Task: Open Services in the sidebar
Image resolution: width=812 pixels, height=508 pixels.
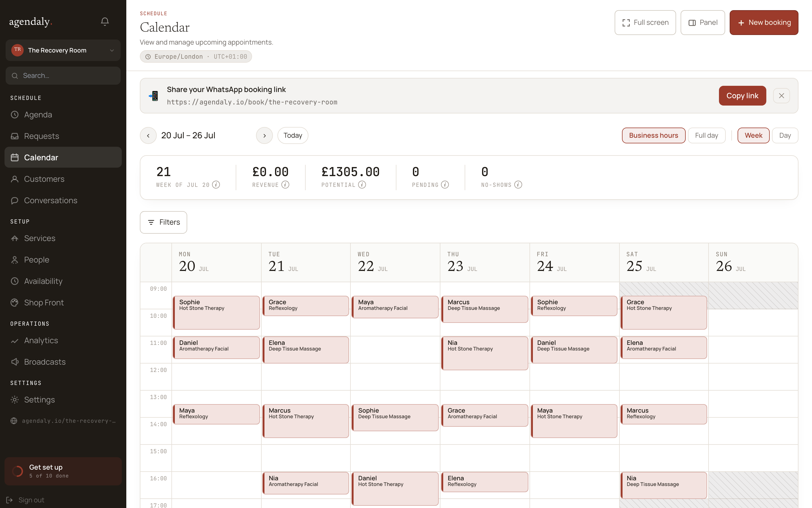Action: point(63,238)
